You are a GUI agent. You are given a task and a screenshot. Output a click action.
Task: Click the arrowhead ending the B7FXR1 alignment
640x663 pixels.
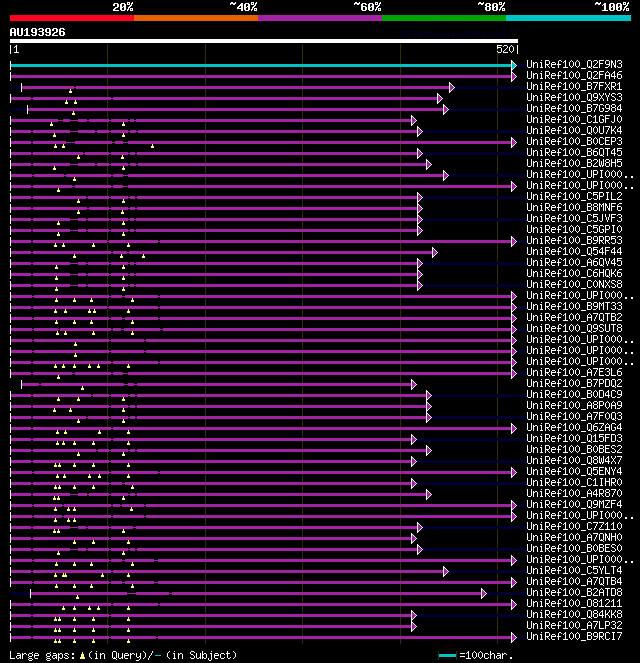coord(451,88)
